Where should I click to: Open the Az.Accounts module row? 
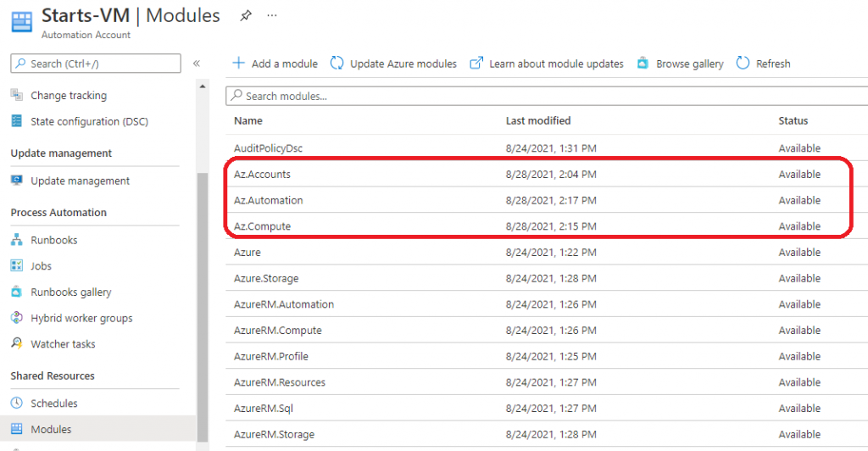(x=262, y=175)
